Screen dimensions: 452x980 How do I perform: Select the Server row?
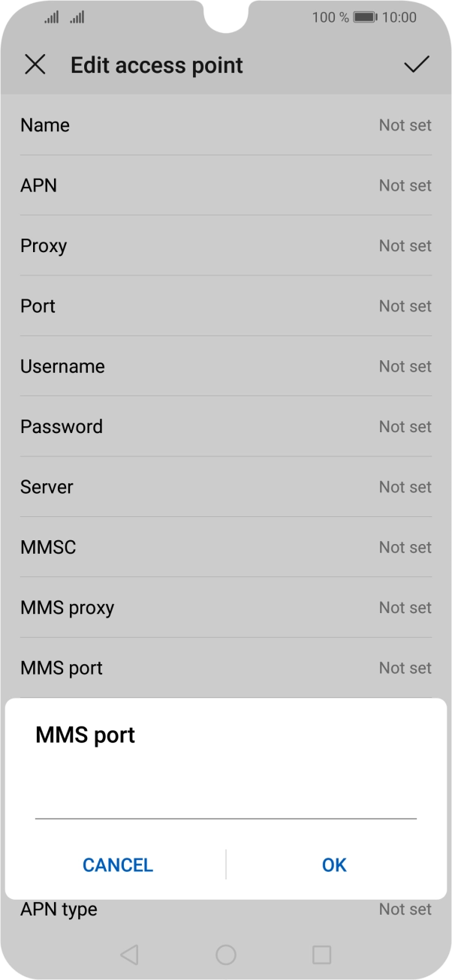pos(225,487)
